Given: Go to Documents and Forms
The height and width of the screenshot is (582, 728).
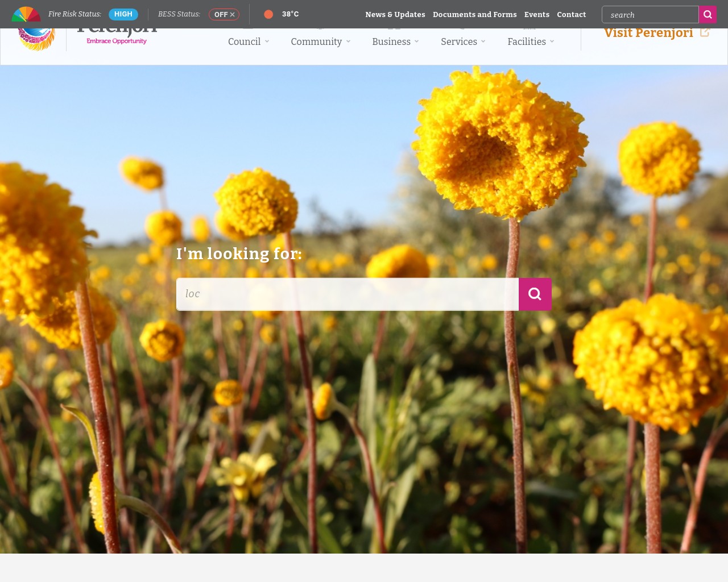Looking at the screenshot, I should (474, 15).
